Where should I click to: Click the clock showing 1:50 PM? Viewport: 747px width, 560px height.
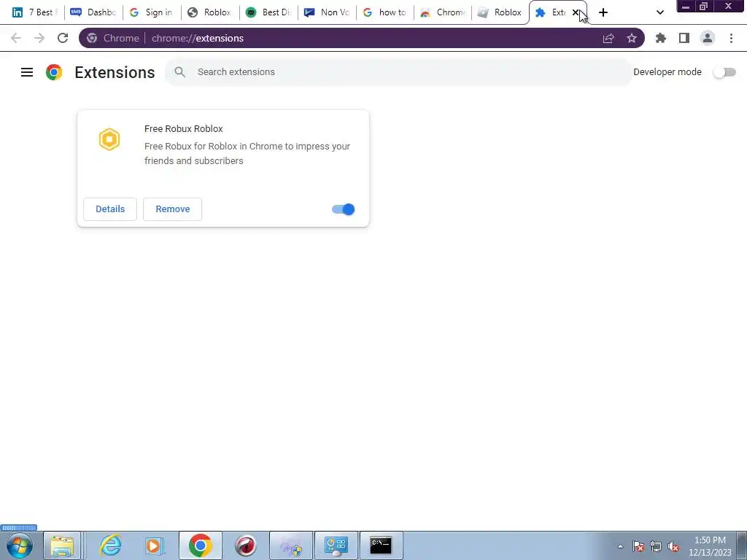(710, 546)
